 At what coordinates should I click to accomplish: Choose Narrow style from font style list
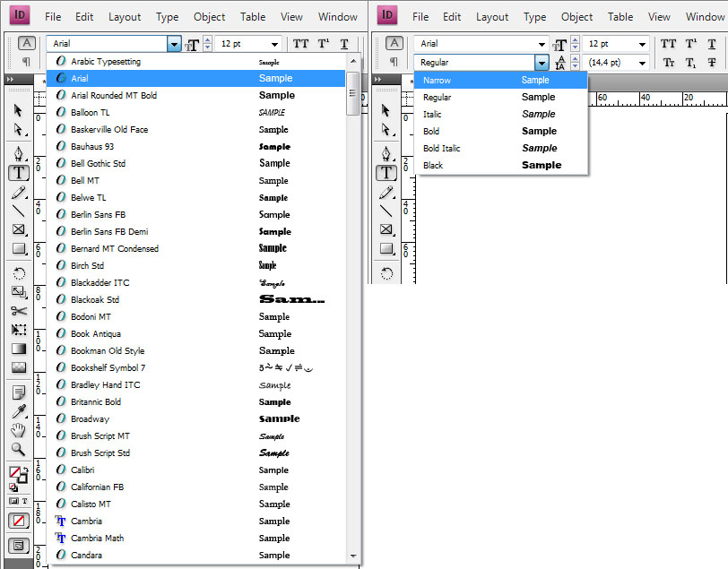(500, 81)
